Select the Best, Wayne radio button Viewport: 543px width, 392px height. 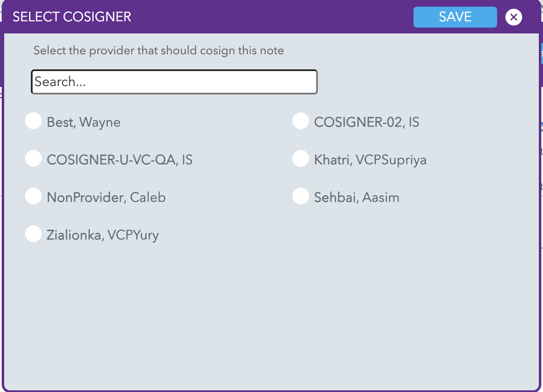[33, 121]
